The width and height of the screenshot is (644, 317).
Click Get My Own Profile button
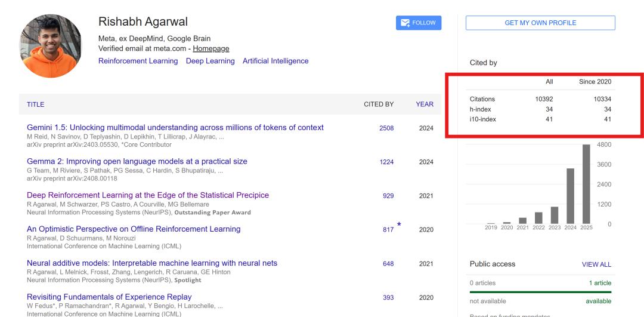coord(540,23)
